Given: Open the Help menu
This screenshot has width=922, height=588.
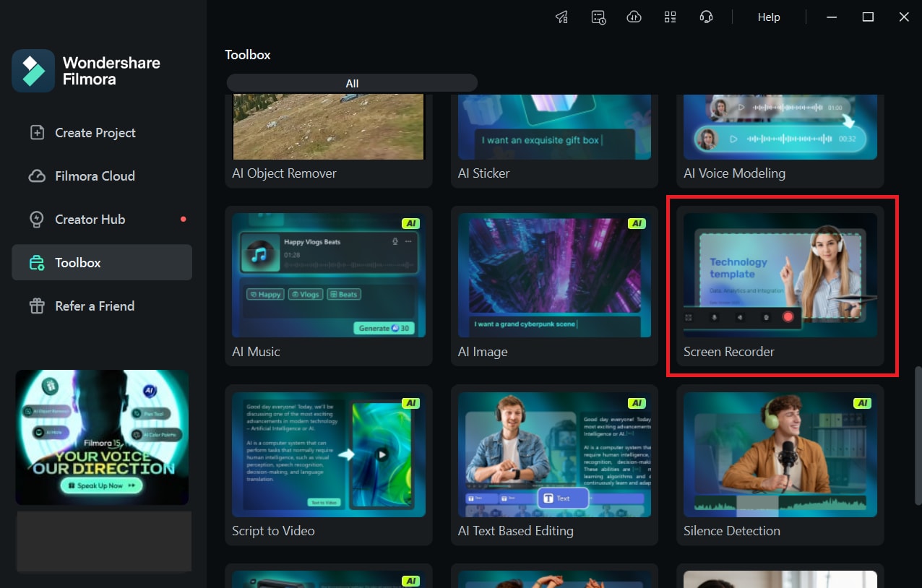Looking at the screenshot, I should click(769, 17).
